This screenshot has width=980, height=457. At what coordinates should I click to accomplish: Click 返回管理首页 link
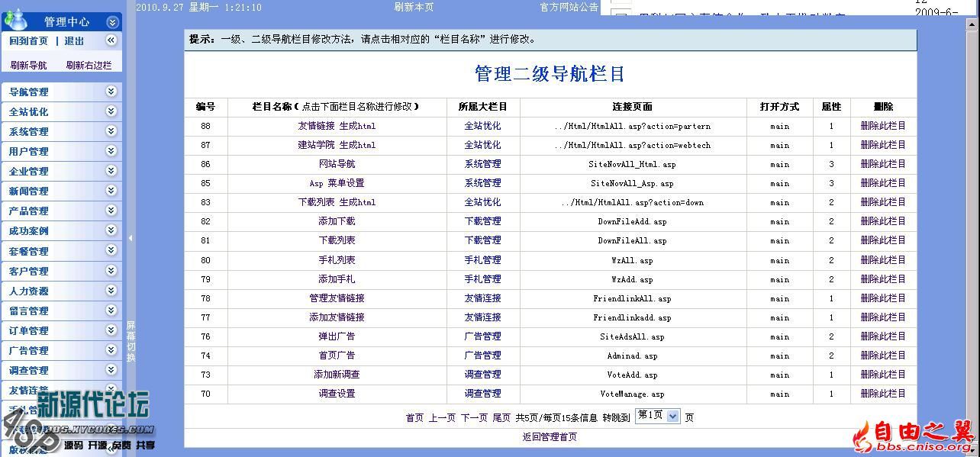coord(550,437)
